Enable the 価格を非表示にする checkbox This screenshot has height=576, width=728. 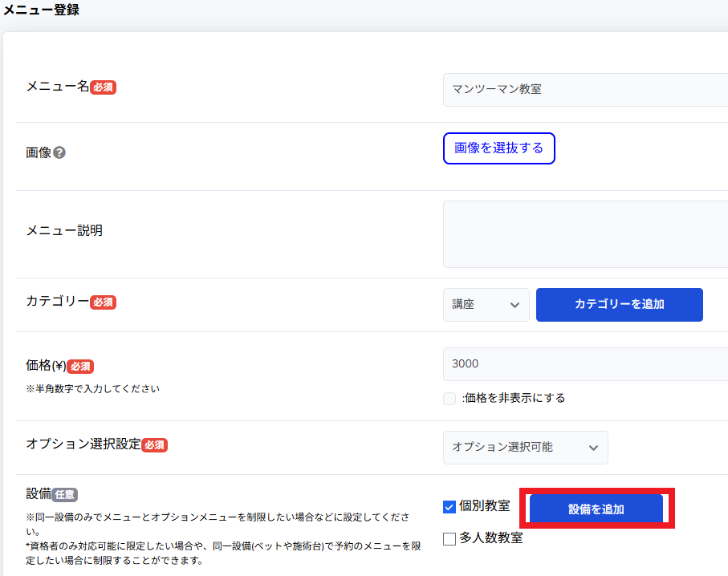[x=449, y=399]
